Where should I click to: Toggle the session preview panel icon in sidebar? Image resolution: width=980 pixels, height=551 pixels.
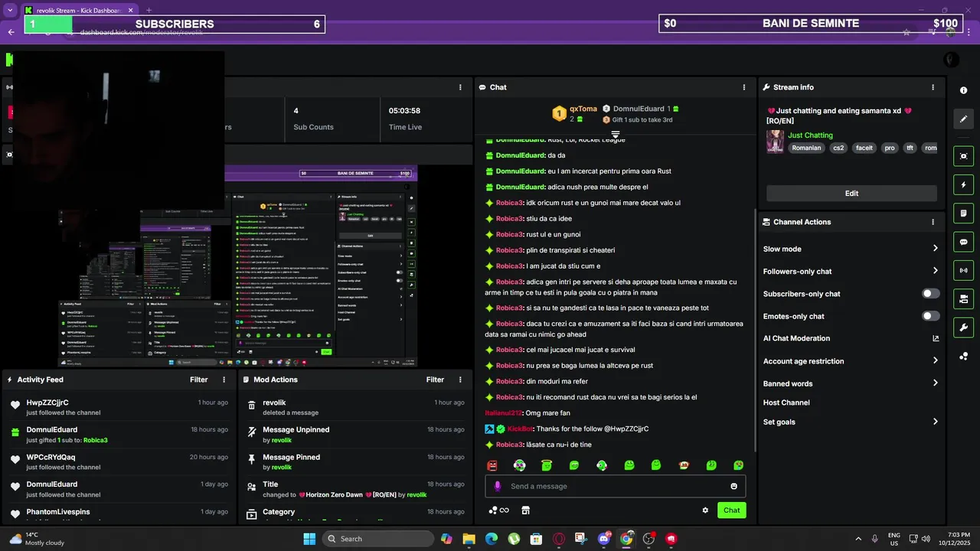(963, 156)
